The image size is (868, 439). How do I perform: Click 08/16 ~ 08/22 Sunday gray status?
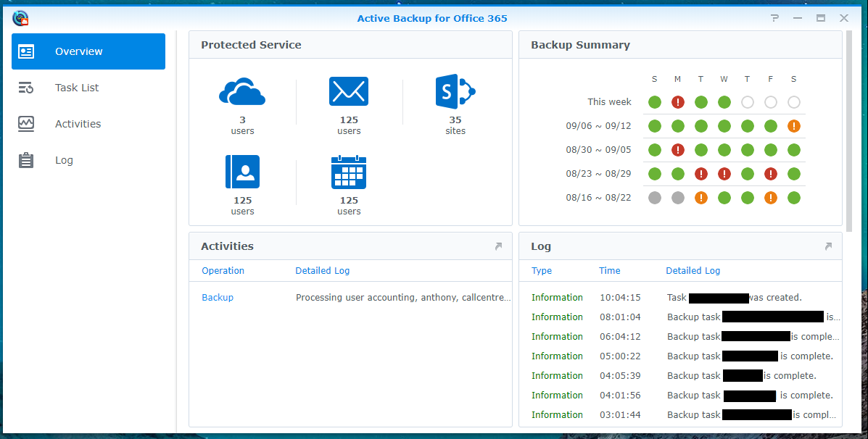tap(655, 197)
